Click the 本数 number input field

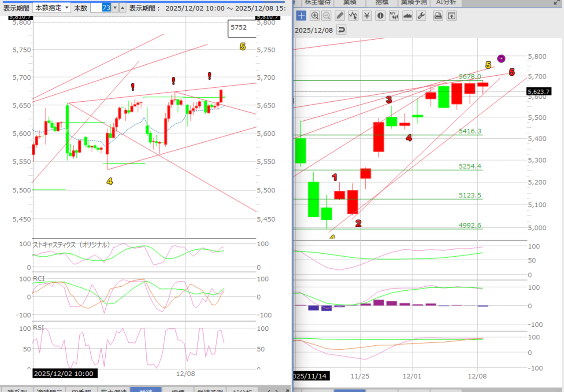[100, 8]
